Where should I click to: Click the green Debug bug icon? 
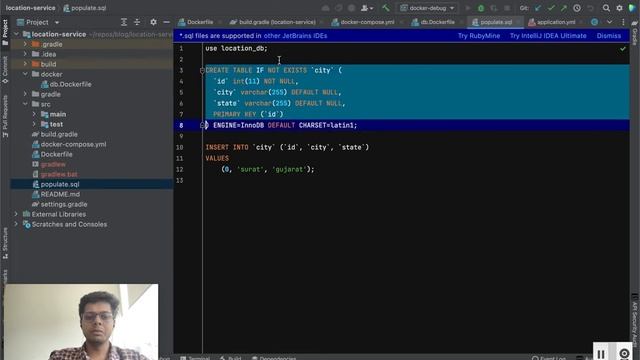pyautogui.click(x=481, y=8)
